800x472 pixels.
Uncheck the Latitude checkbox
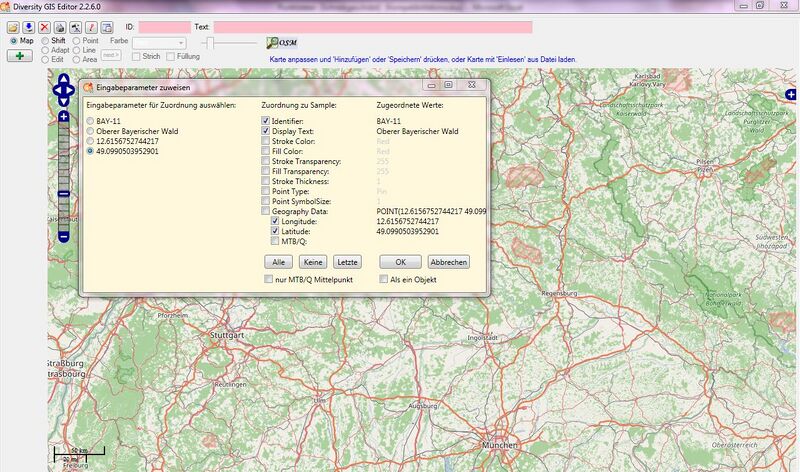pos(275,231)
